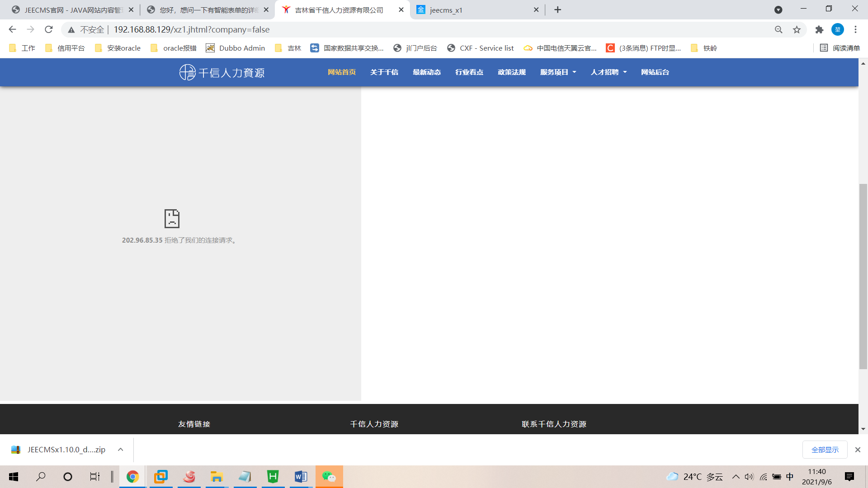Toggle the 中 input method indicator

tap(790, 477)
